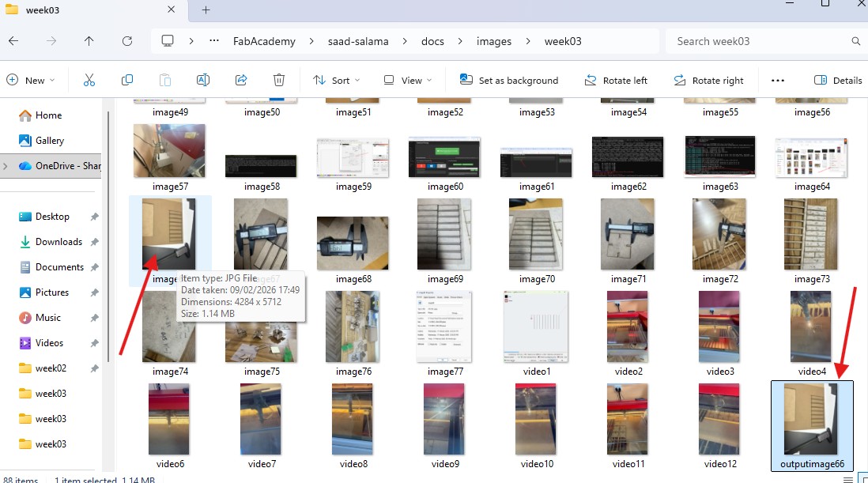Rename the selected file

click(x=203, y=80)
